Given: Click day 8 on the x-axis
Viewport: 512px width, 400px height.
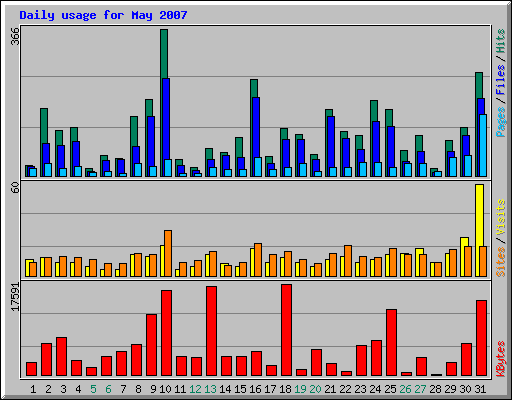Looking at the screenshot, I should 138,389.
